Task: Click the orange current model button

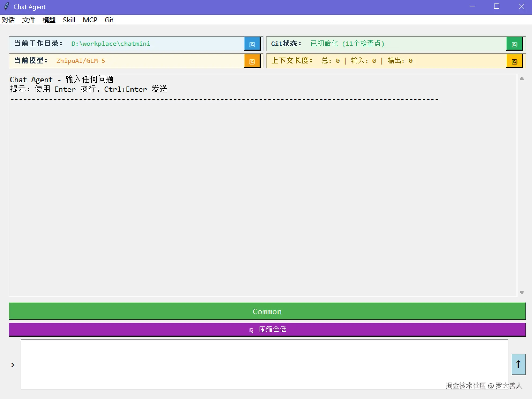Action: tap(252, 61)
